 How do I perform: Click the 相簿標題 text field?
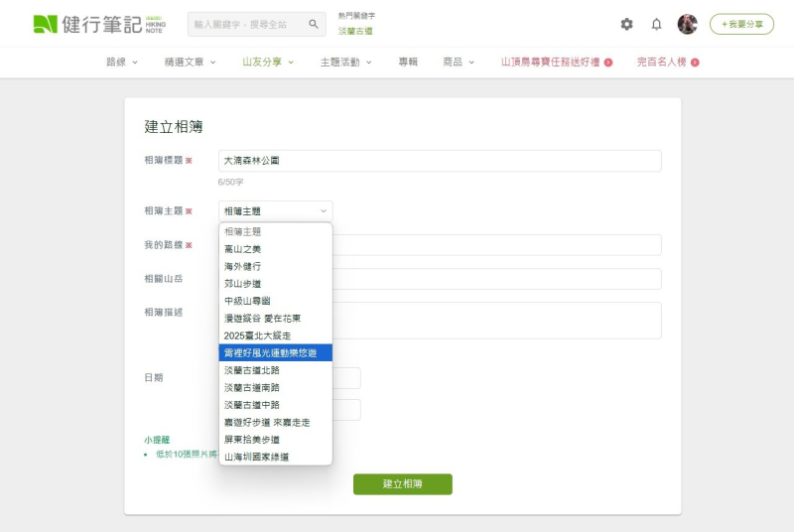point(440,161)
